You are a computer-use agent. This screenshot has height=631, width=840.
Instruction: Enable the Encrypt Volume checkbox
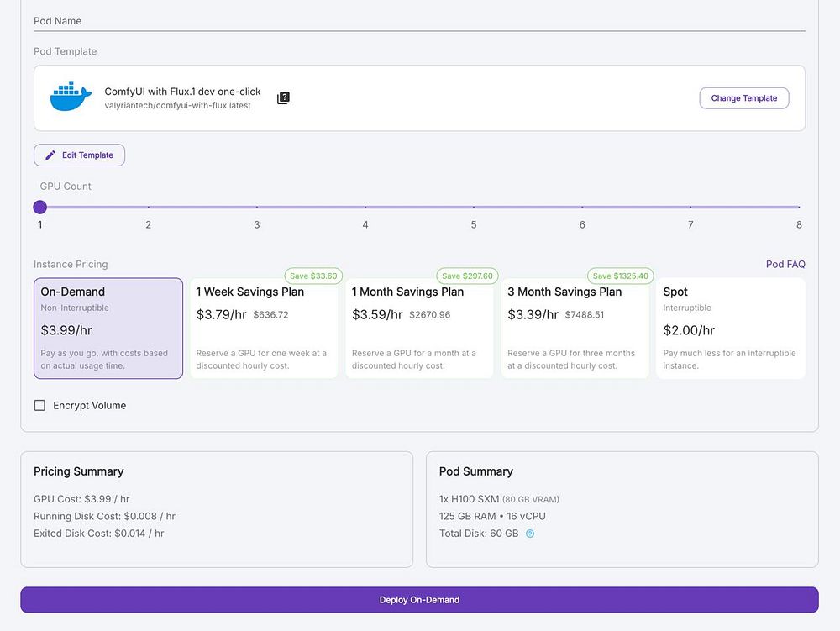pos(39,406)
